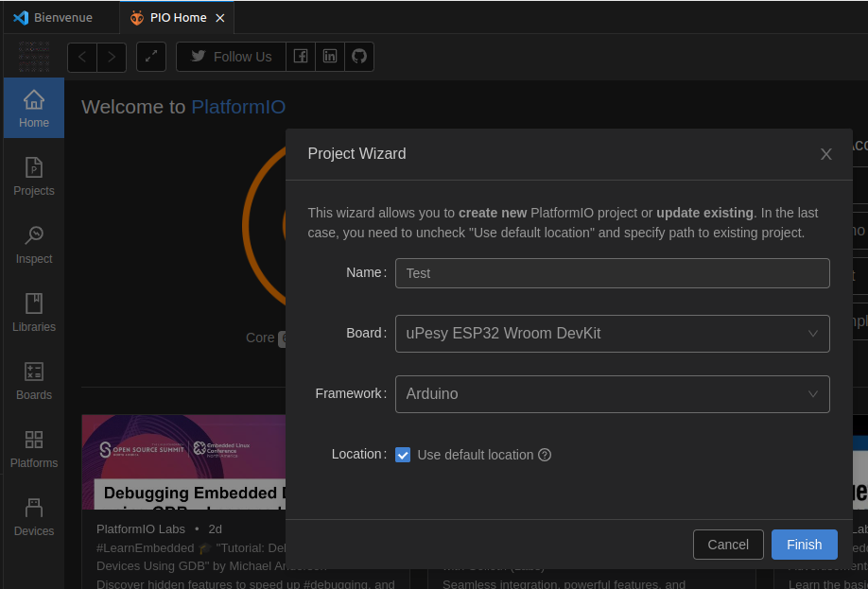Open the Facebook page icon
Screen dimensions: 868x589
click(301, 57)
